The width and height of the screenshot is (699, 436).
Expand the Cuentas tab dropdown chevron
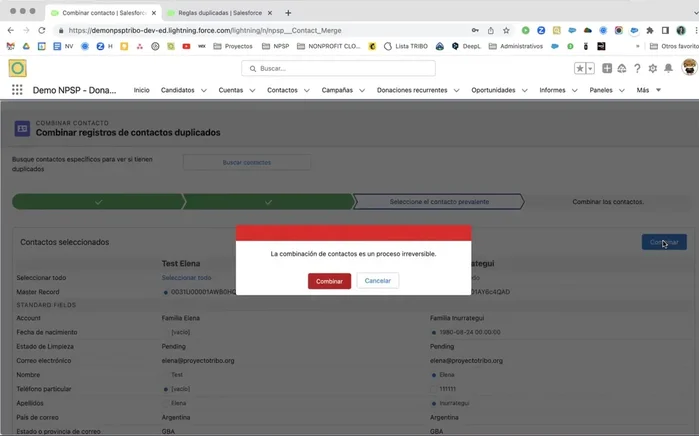point(252,90)
